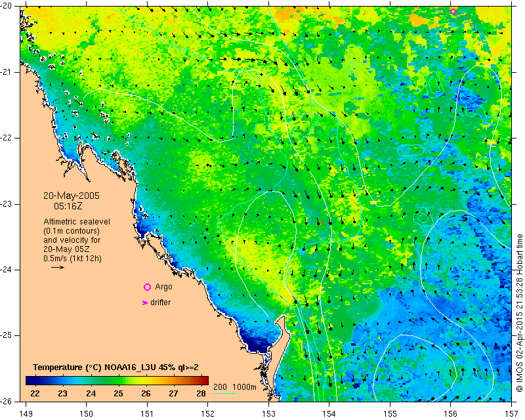Viewport: 525px width, 420px height.
Task: Click the longitude axis label 149
Action: (x=26, y=414)
